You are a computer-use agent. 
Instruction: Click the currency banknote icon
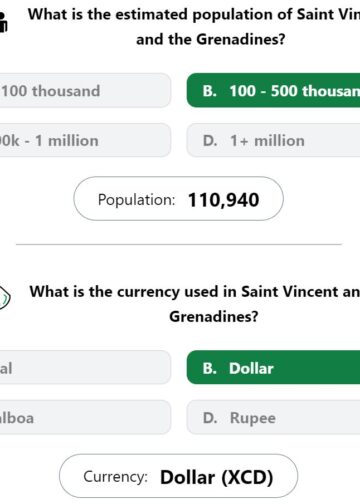(4, 297)
